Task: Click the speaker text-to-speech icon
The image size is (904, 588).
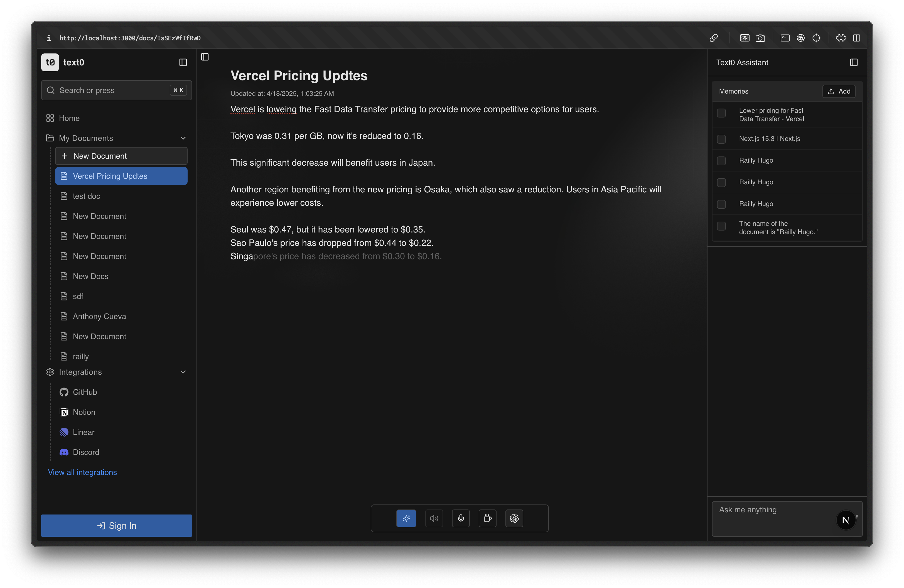Action: 434,518
